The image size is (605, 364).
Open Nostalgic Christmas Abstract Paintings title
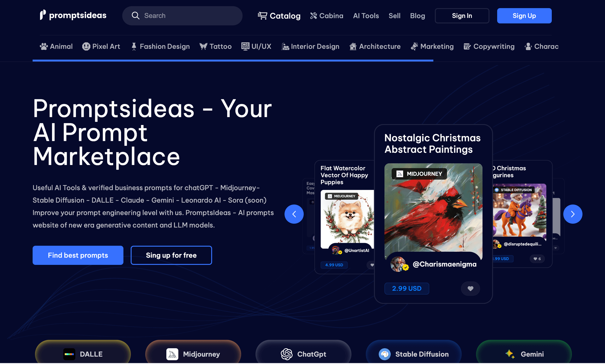coord(432,144)
